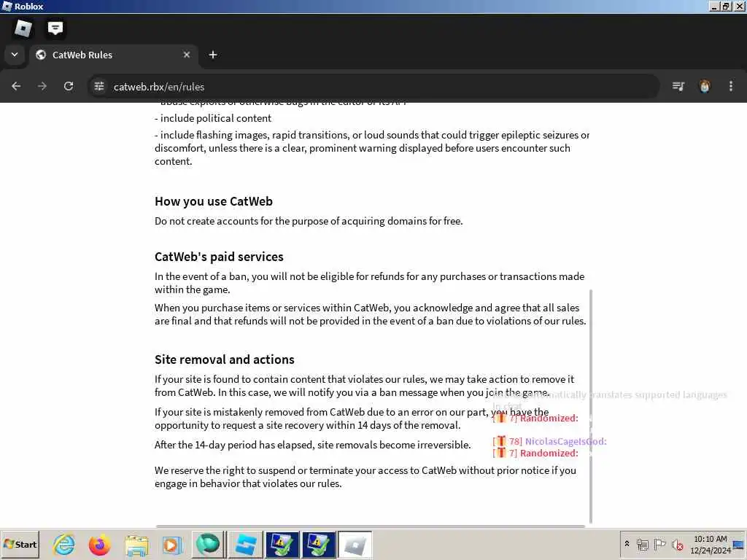Open the browser three-dot menu
Image resolution: width=747 pixels, height=560 pixels.
731,86
